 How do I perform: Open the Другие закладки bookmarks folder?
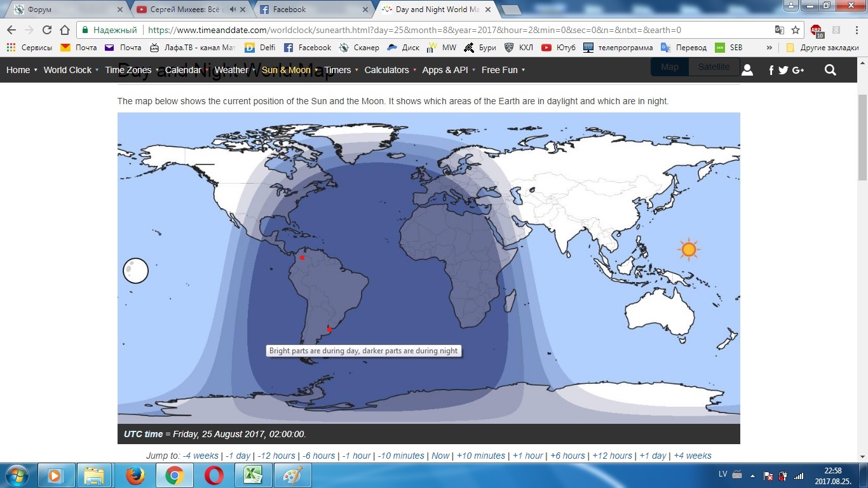tap(822, 48)
